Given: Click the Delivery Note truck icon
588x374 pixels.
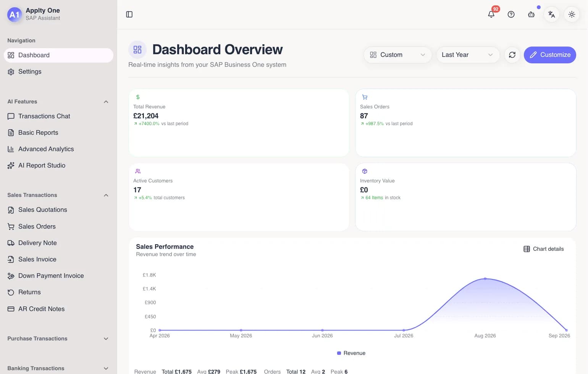Looking at the screenshot, I should pos(11,243).
